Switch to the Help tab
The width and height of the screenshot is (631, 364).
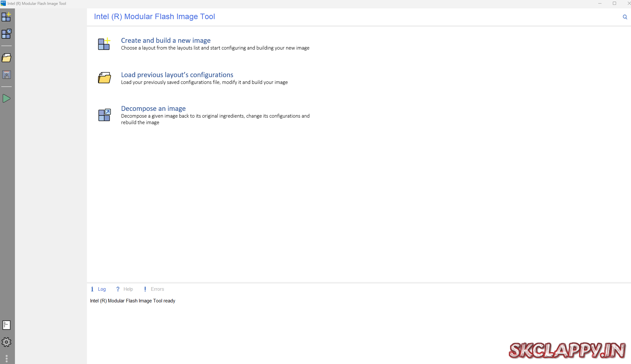click(x=128, y=289)
